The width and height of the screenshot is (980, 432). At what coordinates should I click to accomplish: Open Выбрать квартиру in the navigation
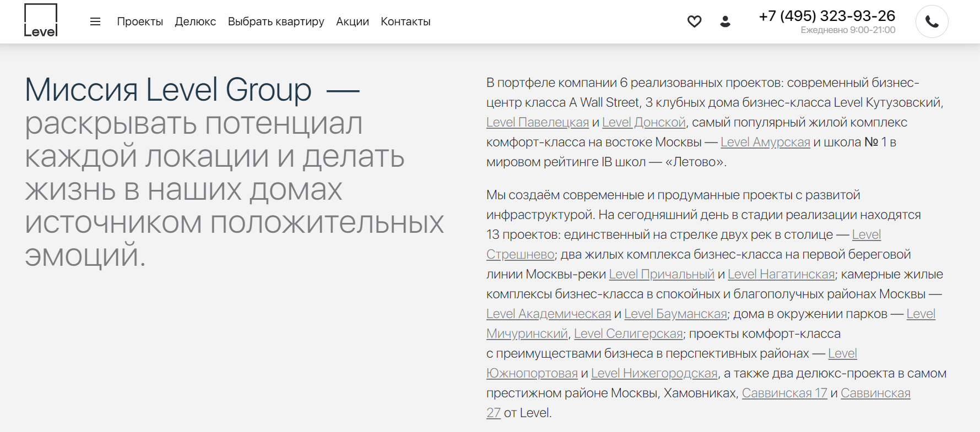click(x=276, y=21)
